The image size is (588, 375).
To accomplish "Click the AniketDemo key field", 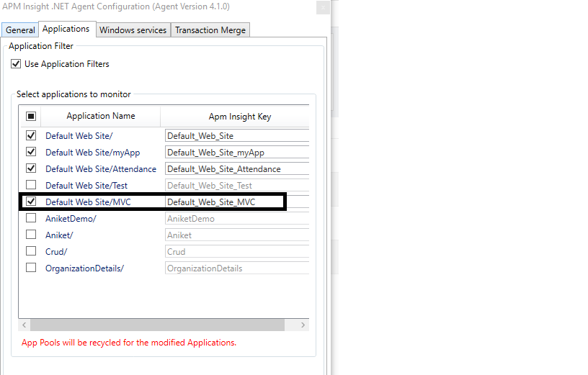I will click(237, 218).
